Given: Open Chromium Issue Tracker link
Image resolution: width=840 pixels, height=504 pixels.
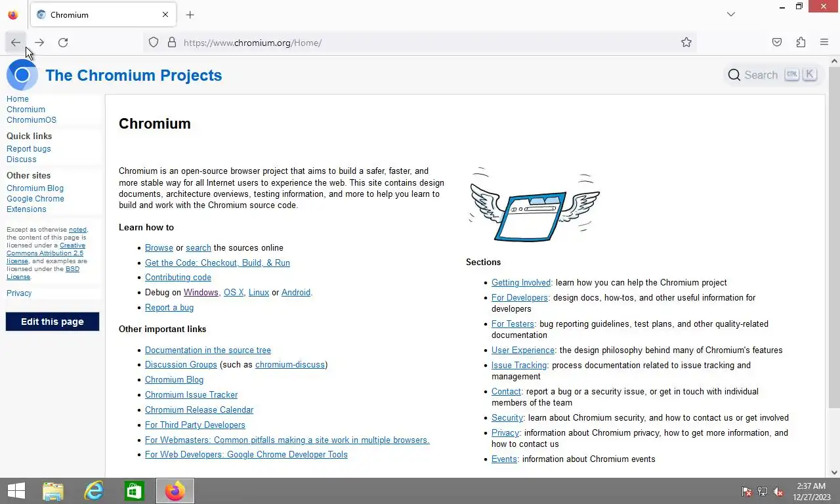Looking at the screenshot, I should coord(192,395).
